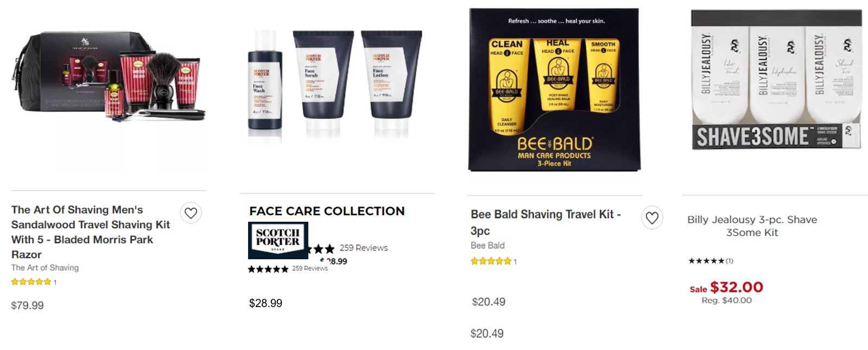The image size is (868, 350).
Task: Open Billy Jealousy 3-pc. Shave 3Some Kit title
Action: tap(752, 226)
